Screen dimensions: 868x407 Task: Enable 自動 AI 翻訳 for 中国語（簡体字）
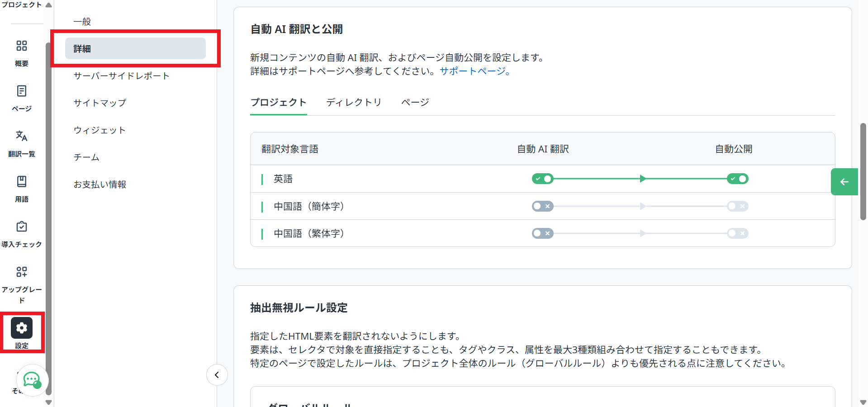point(542,206)
